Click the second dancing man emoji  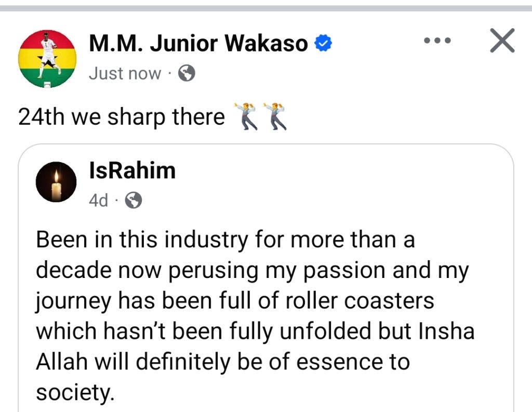(x=274, y=116)
